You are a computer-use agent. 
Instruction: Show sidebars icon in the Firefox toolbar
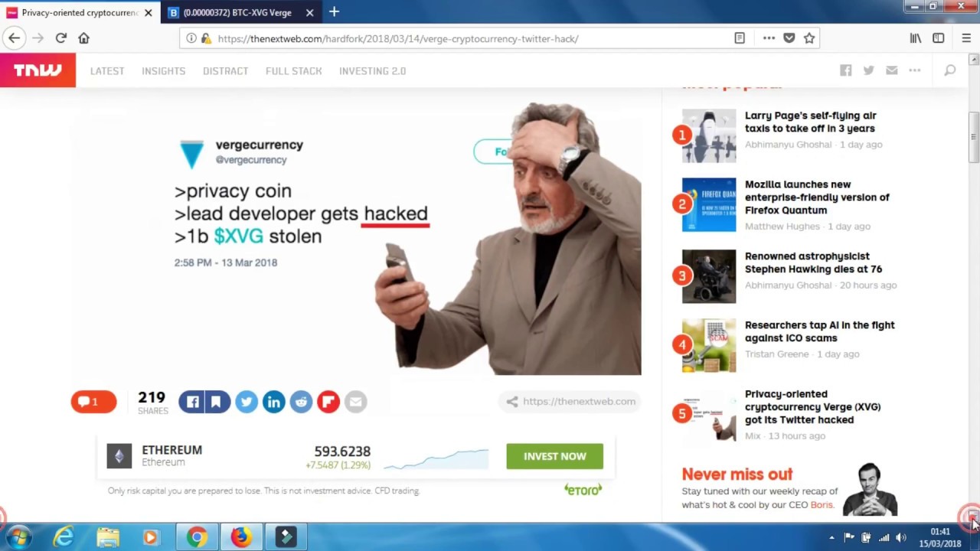click(x=939, y=38)
